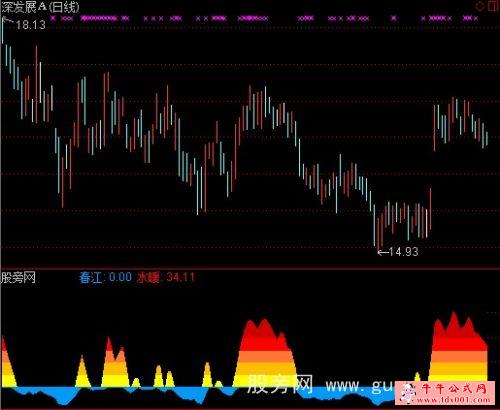The image size is (500, 410).
Task: Click the 股旁网 indicator name label
Action: [x=18, y=277]
